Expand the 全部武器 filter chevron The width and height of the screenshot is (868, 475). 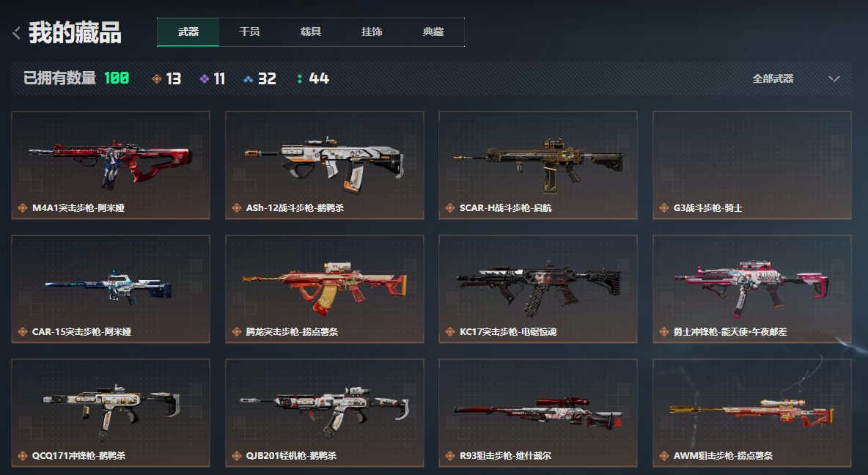834,78
